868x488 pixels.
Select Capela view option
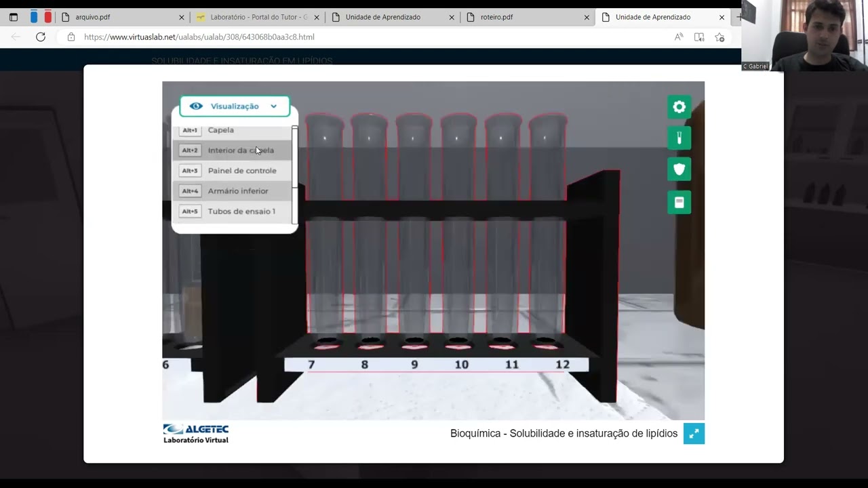[233, 130]
